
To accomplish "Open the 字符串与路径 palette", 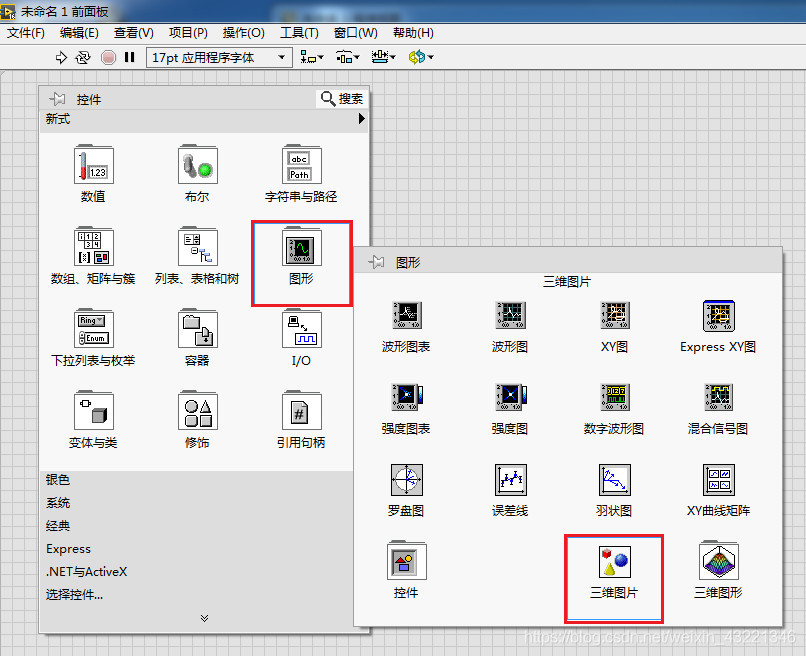I will [301, 165].
